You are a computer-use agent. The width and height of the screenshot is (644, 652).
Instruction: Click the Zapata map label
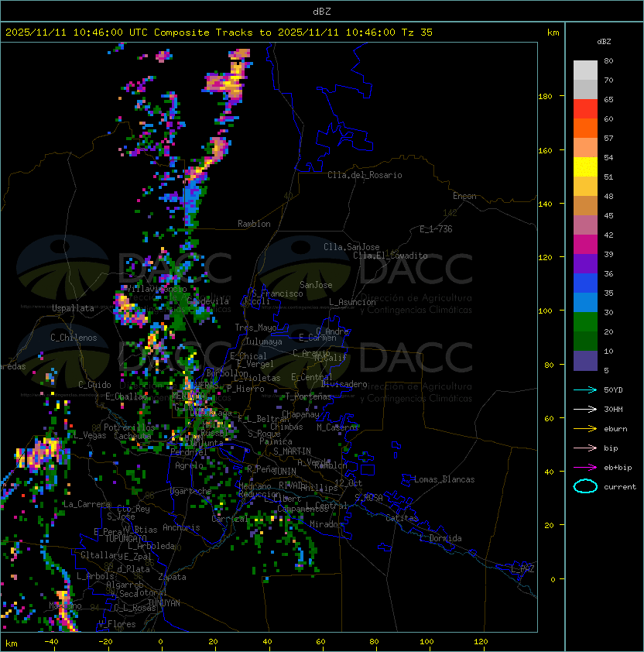(x=172, y=577)
